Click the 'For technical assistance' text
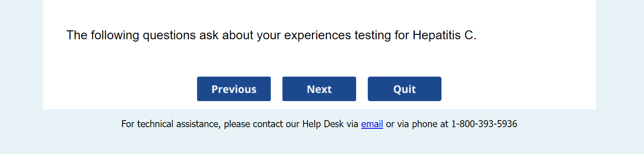644x154 pixels. tap(171, 124)
